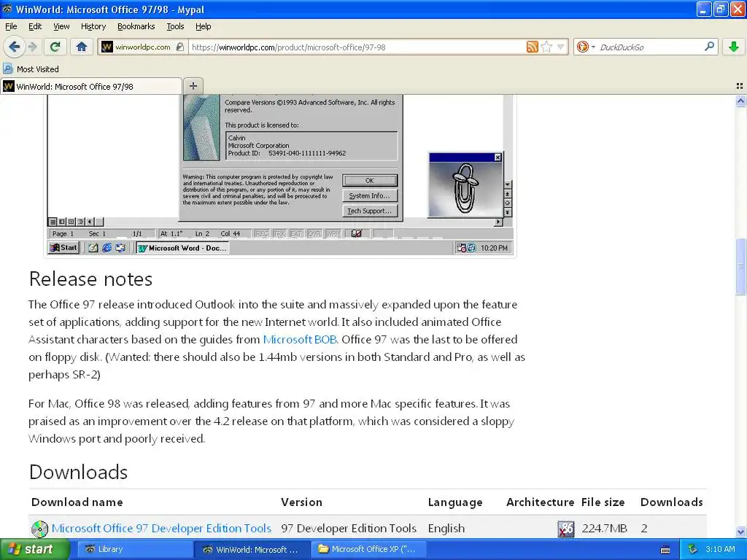
Task: Subscribe via the RSS feed icon
Action: pyautogui.click(x=532, y=47)
